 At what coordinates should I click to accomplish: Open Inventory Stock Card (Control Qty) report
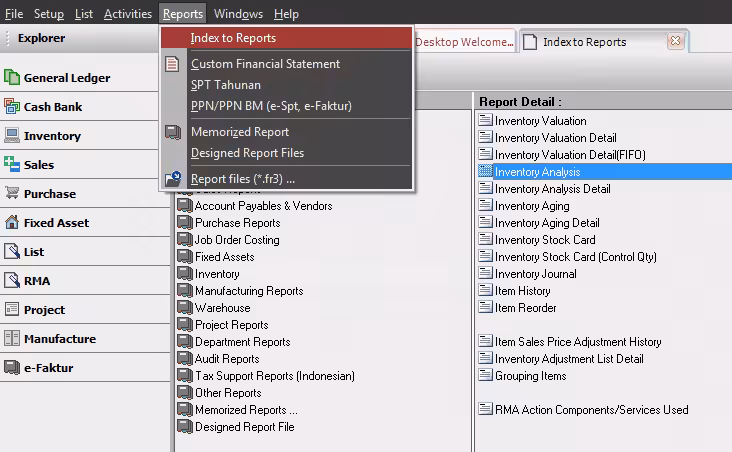(576, 257)
